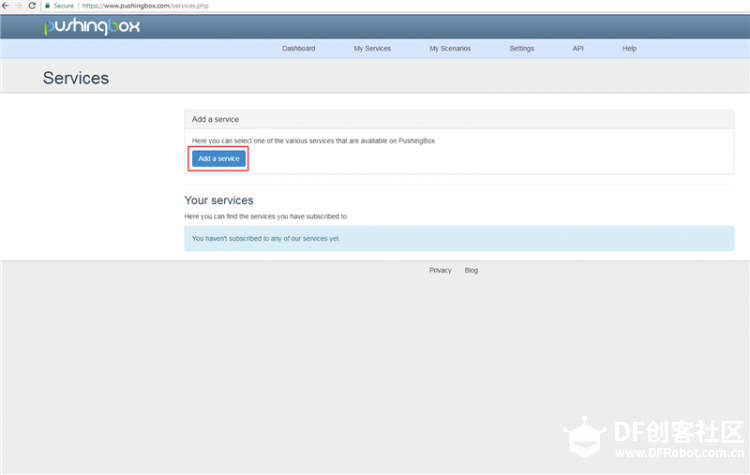
Task: Follow the Privacy footer link
Action: pyautogui.click(x=440, y=270)
